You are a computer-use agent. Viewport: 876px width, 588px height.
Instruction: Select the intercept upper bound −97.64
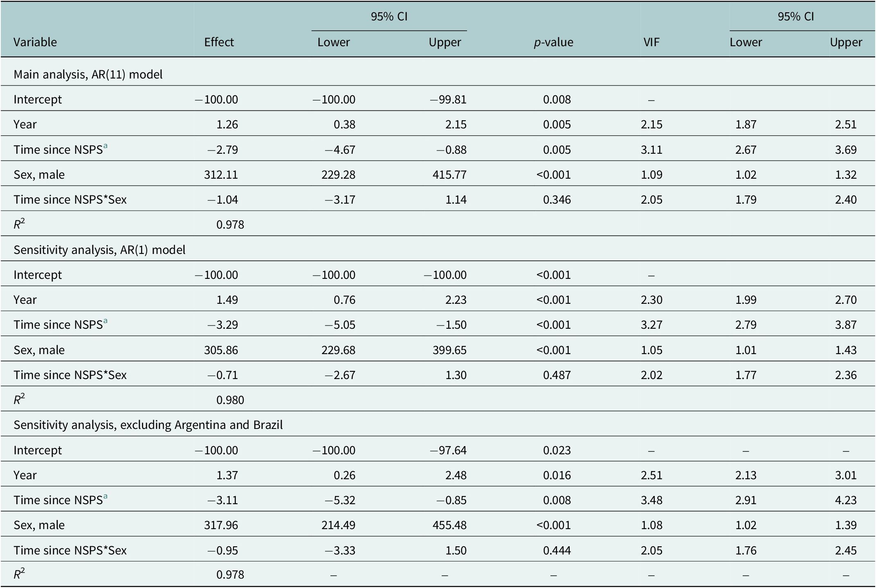[x=448, y=450]
